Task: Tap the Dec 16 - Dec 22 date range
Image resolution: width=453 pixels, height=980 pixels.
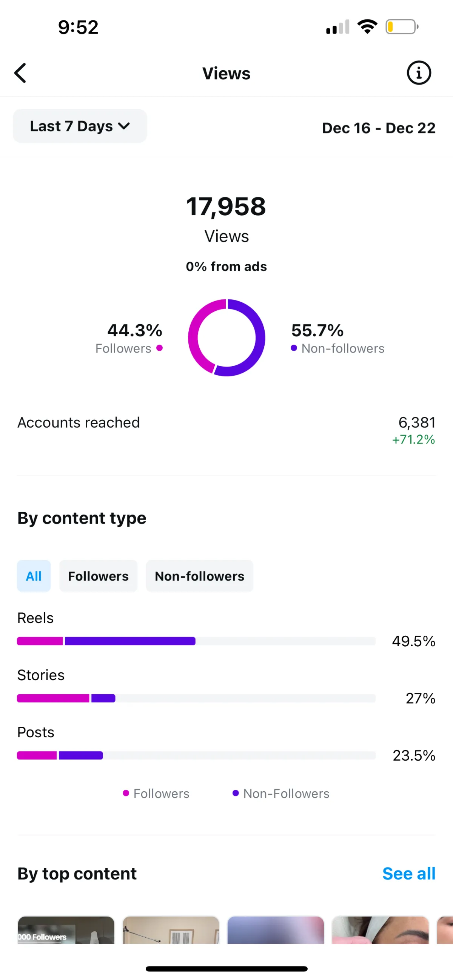Action: tap(379, 128)
